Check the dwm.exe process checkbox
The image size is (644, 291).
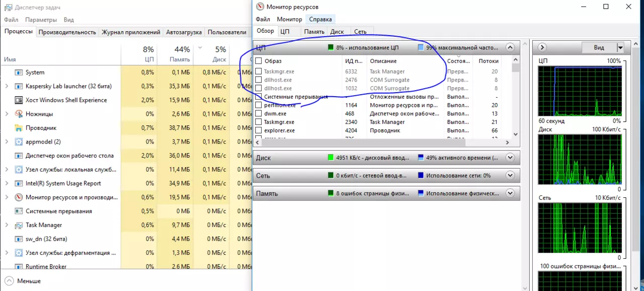(x=259, y=114)
